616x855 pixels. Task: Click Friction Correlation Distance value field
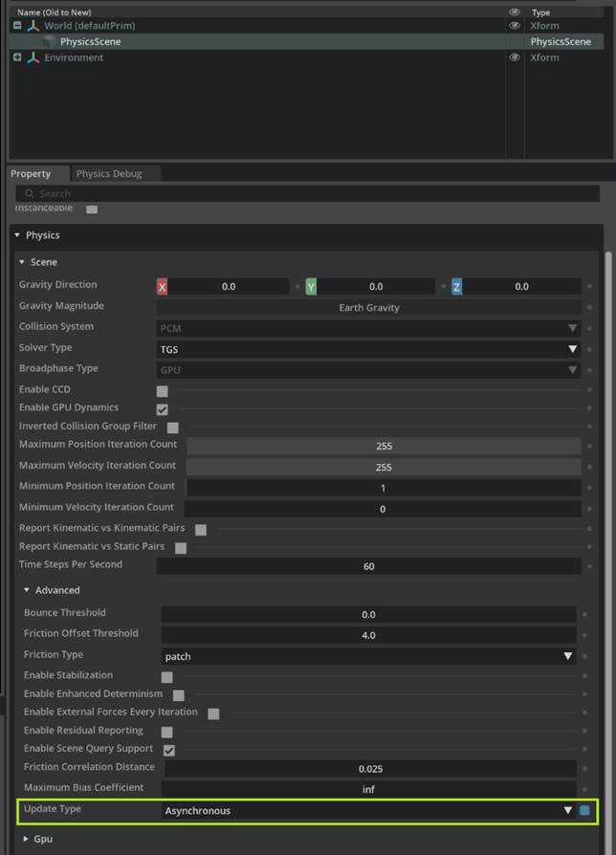(371, 769)
